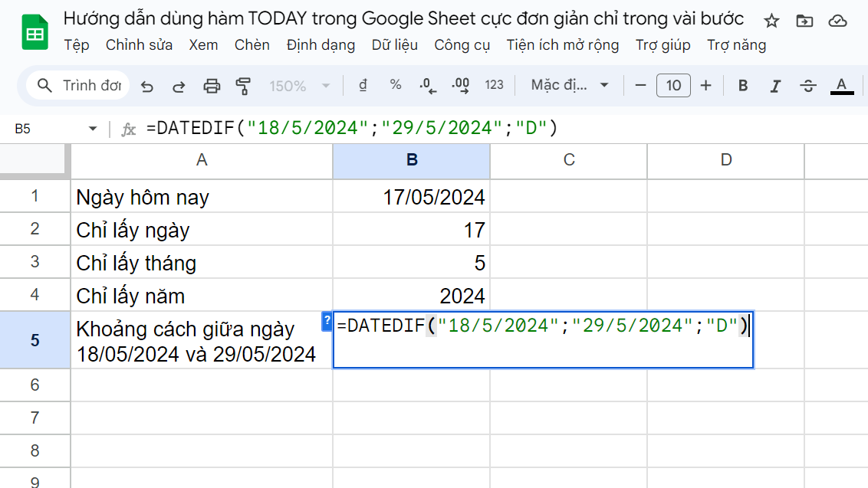Image resolution: width=868 pixels, height=488 pixels.
Task: Open the name box dropdown showing B5
Action: [93, 127]
